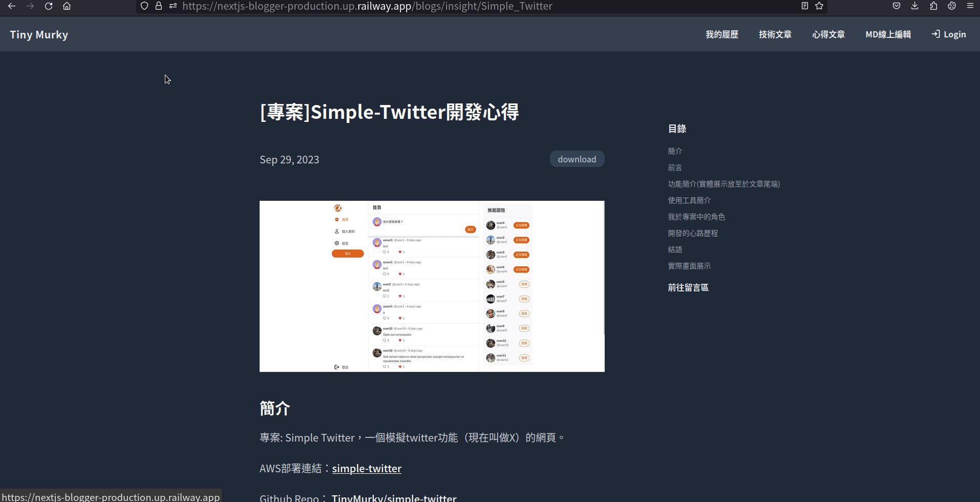Screen dimensions: 980x502
Task: Open the hamburger application menu
Action: (970, 6)
